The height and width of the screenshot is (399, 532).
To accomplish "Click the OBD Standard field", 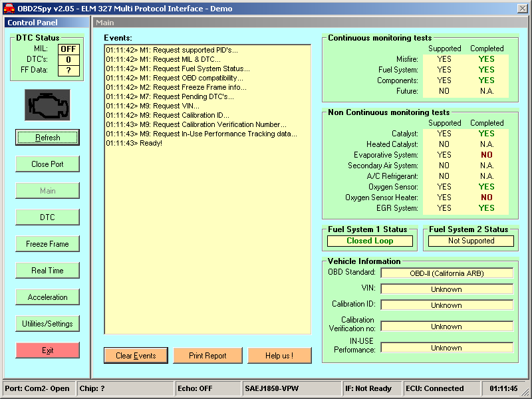I will (x=447, y=273).
